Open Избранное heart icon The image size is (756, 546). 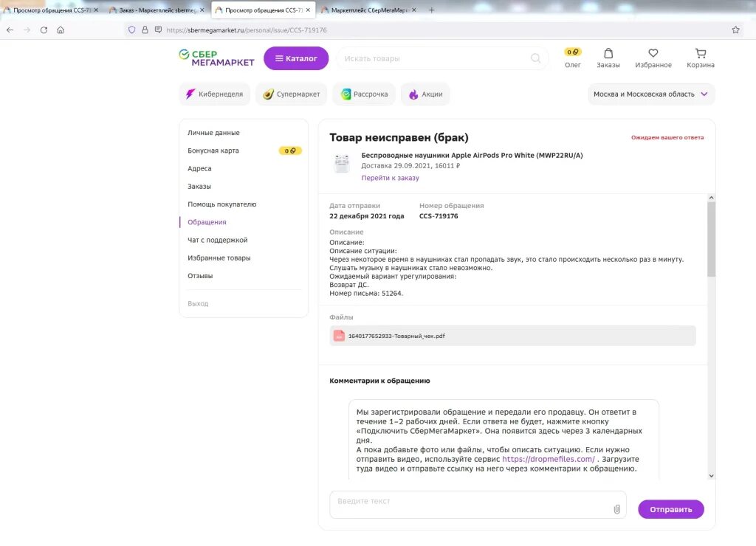click(x=653, y=58)
